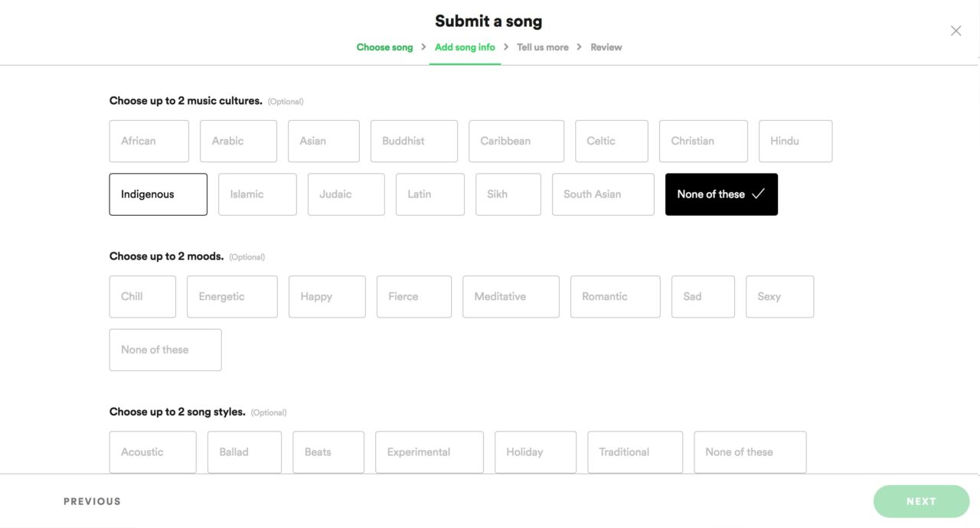Choose the African music culture
Image resolution: width=980 pixels, height=528 pixels.
(x=149, y=141)
